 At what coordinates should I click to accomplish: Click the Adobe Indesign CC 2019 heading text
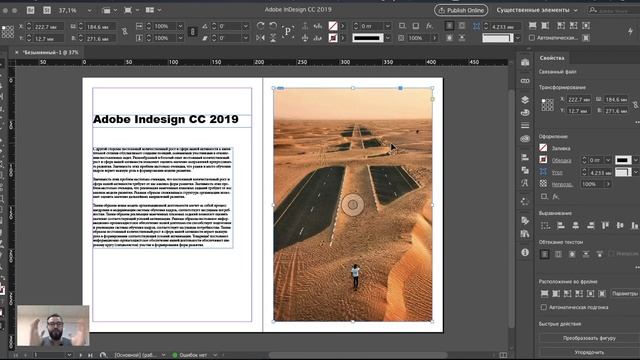point(166,119)
